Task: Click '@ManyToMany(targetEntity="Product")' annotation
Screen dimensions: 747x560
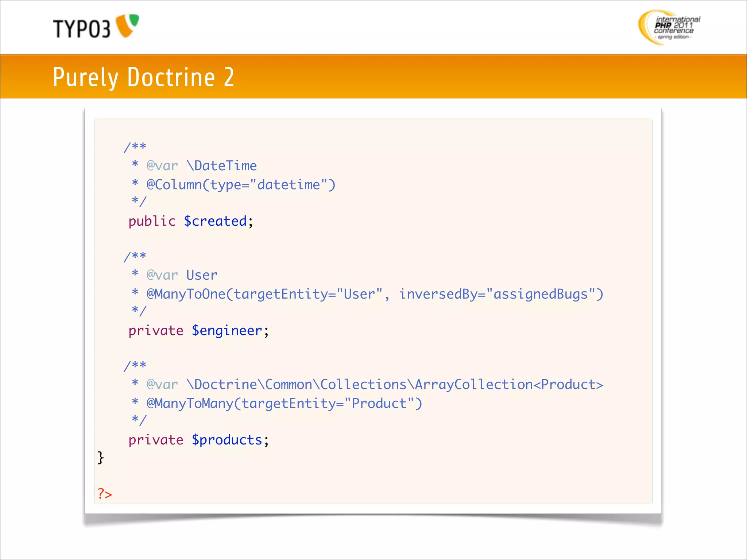Action: click(x=284, y=404)
